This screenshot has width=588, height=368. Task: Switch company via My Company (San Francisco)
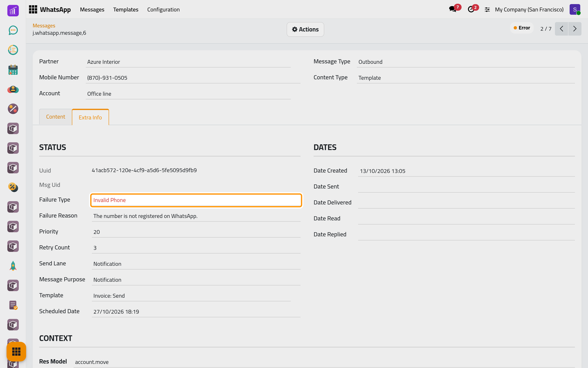[529, 10]
